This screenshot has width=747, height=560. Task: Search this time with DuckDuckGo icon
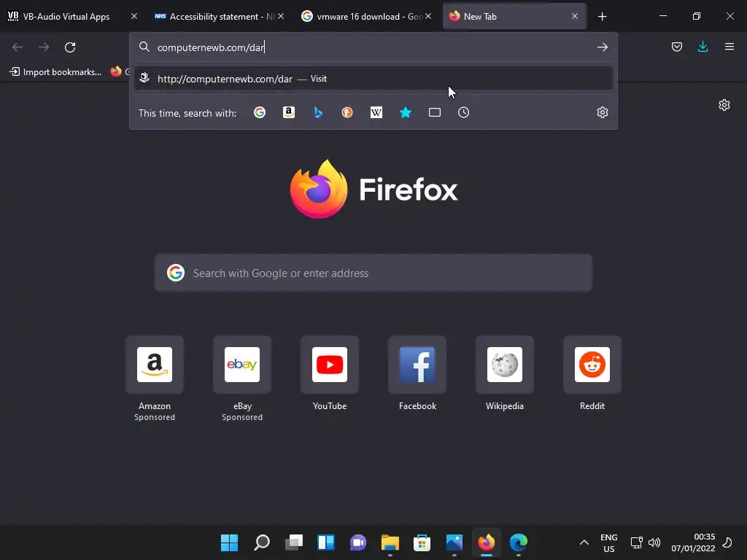pos(347,112)
